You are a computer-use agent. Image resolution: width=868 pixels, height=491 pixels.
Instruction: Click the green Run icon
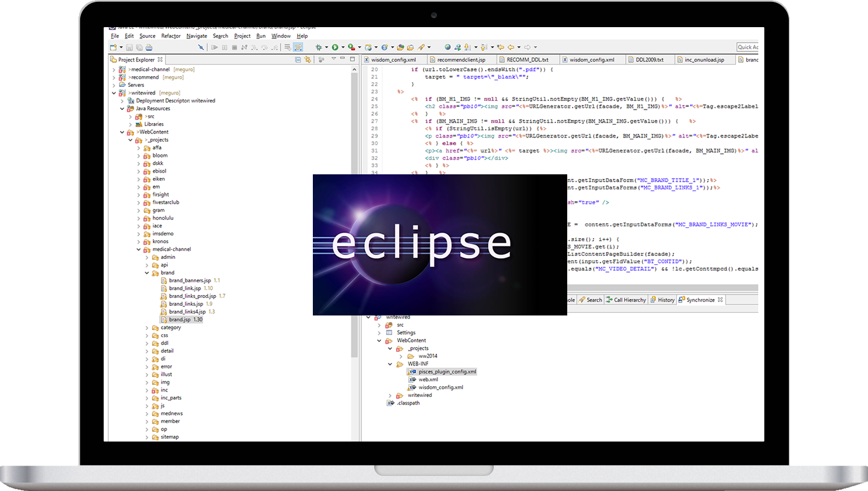335,47
